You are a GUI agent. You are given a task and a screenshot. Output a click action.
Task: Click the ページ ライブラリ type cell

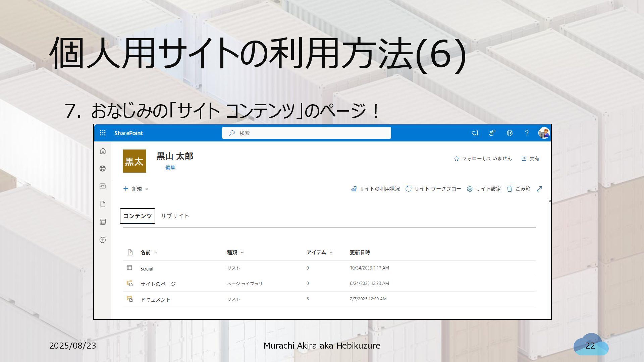245,284
